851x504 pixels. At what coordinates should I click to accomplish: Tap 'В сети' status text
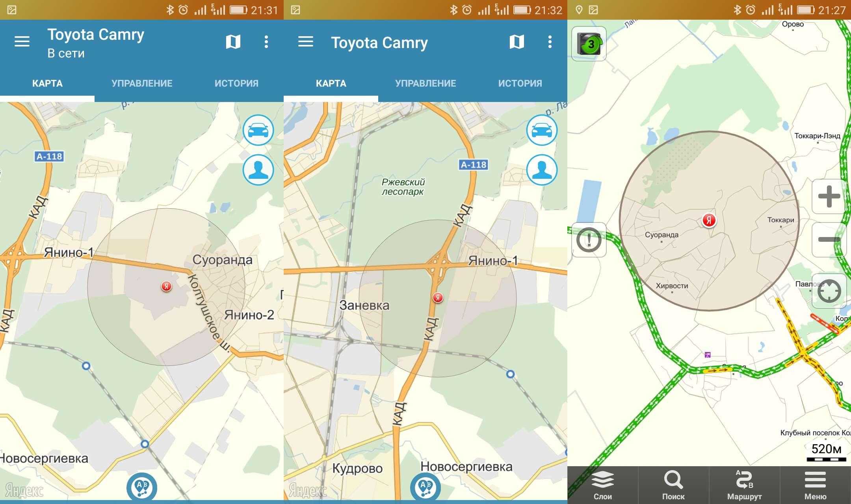66,53
